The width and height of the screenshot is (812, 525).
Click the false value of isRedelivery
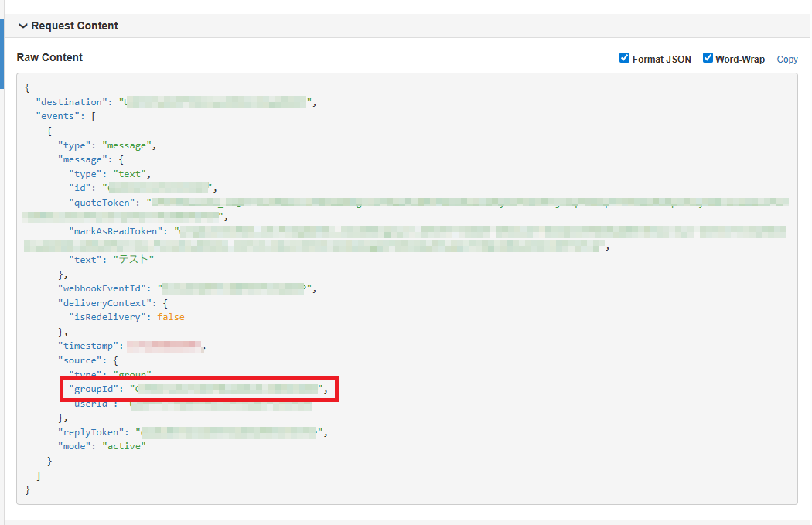coord(171,317)
